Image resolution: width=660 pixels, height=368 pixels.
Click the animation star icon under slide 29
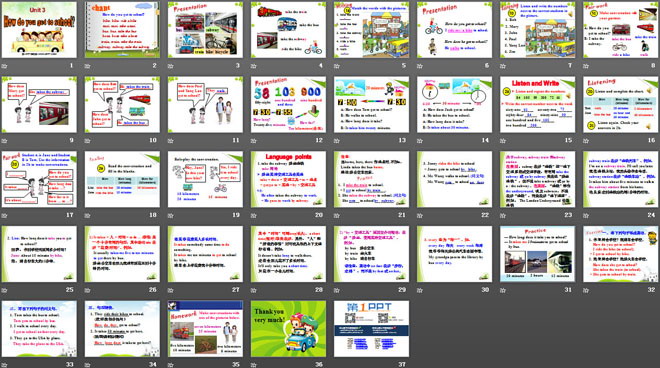point(337,291)
